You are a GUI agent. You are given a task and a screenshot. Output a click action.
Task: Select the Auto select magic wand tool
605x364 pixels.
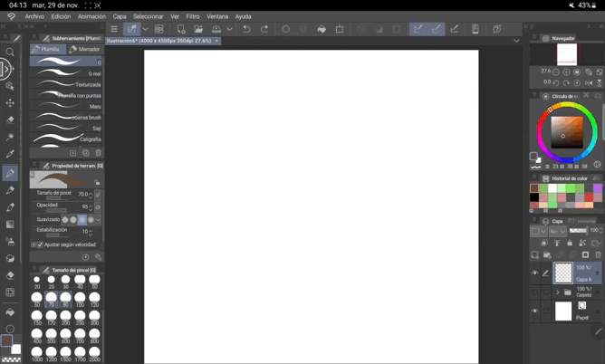[x=10, y=137]
